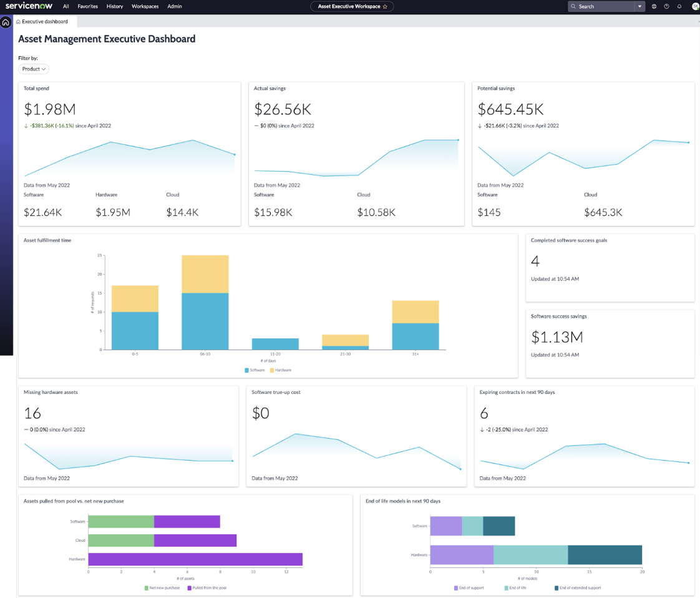Click the 11-20 days bar

click(275, 345)
